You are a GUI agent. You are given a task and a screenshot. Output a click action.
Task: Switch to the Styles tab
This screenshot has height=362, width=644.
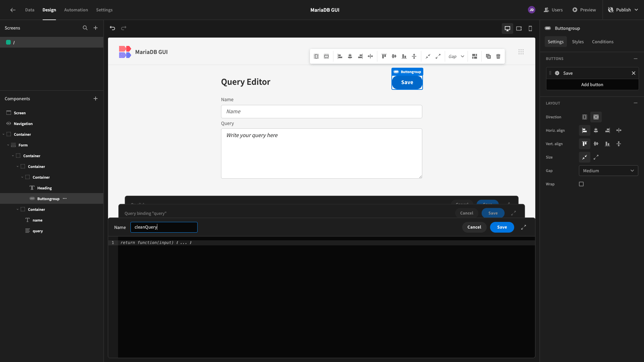tap(578, 42)
